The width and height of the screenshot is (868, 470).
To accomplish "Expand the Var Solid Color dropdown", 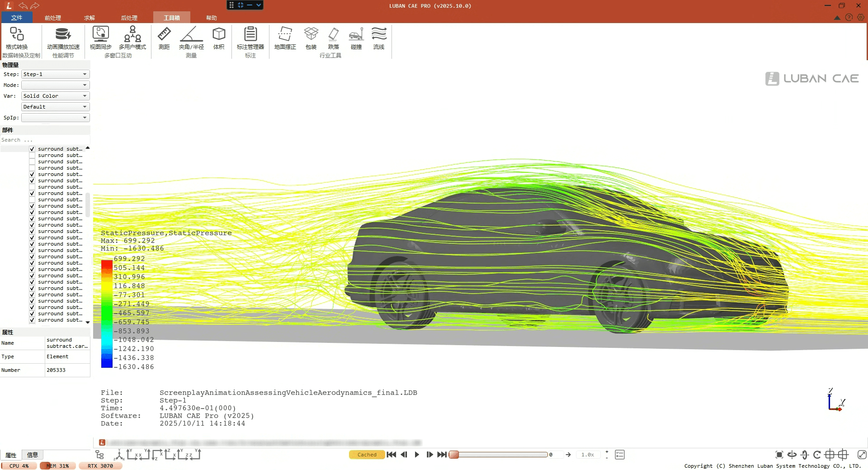I will point(55,96).
